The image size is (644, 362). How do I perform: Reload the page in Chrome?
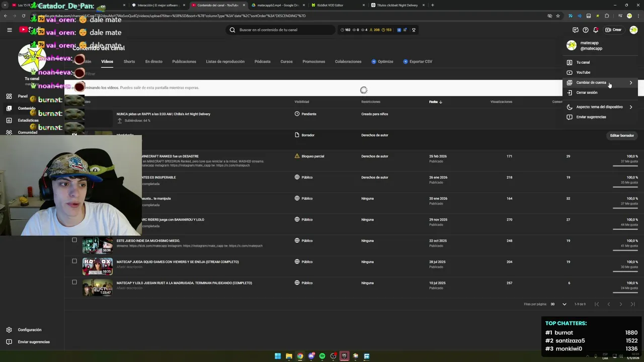pyautogui.click(x=23, y=16)
